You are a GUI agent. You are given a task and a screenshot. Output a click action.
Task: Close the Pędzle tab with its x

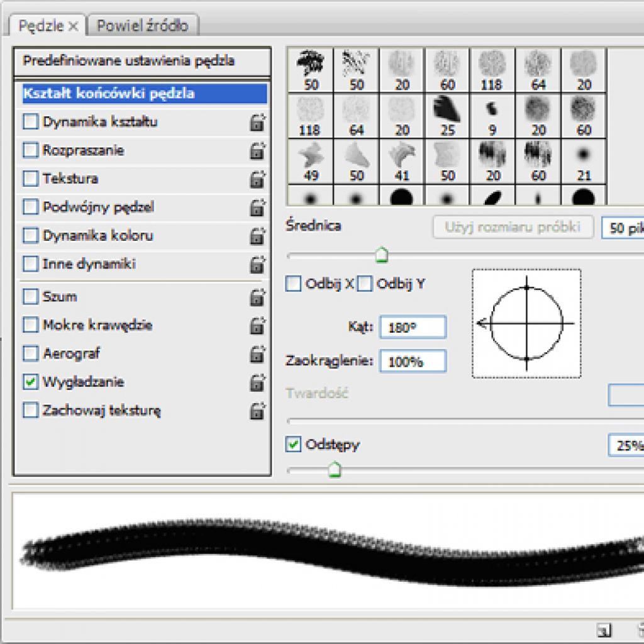coord(73,26)
